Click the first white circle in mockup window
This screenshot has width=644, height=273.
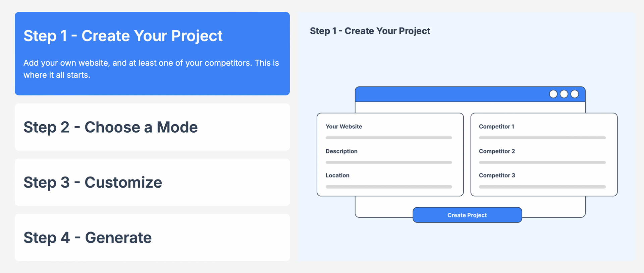pyautogui.click(x=553, y=94)
